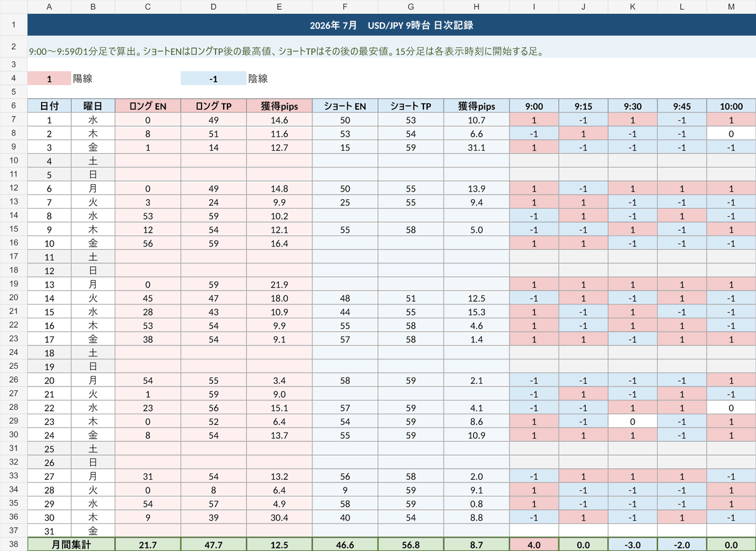The width and height of the screenshot is (756, 551).
Task: Click the 0.0 total under 9:15
Action: pyautogui.click(x=583, y=544)
